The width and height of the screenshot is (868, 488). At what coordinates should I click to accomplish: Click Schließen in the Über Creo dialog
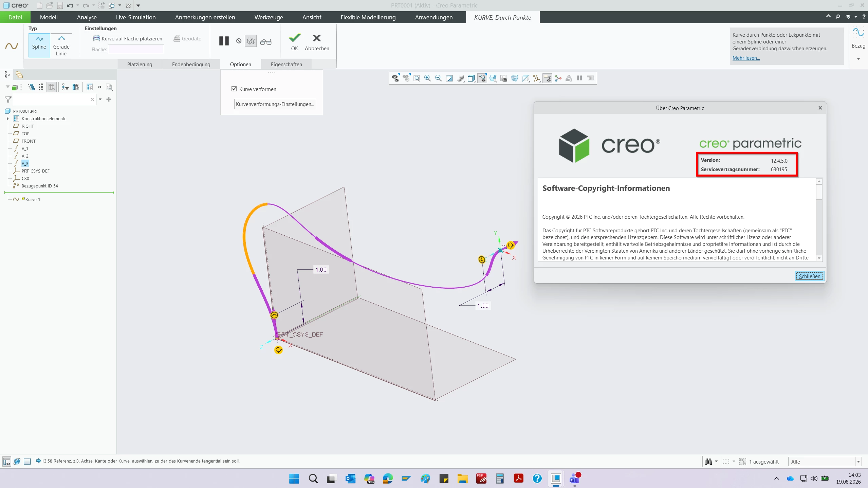tap(810, 276)
